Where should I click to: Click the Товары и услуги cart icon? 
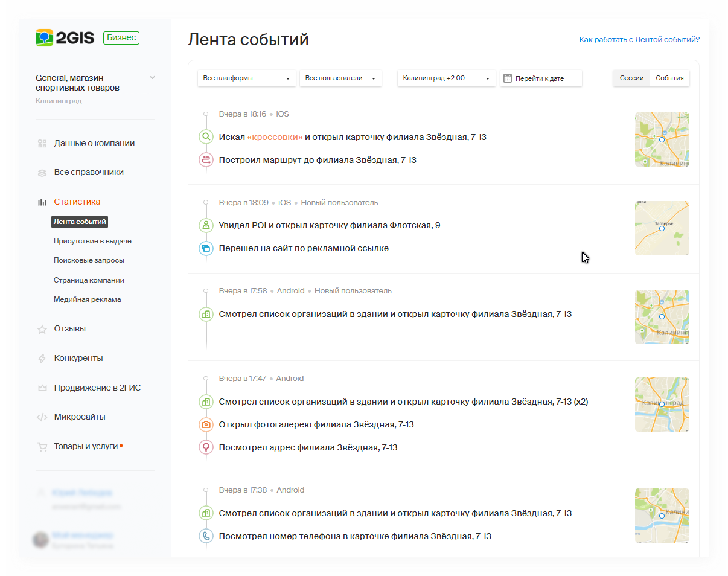42,447
